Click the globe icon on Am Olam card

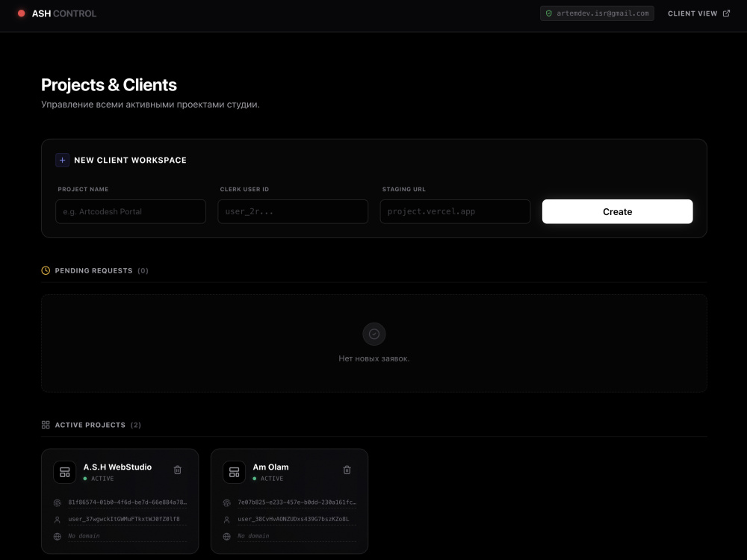[227, 536]
